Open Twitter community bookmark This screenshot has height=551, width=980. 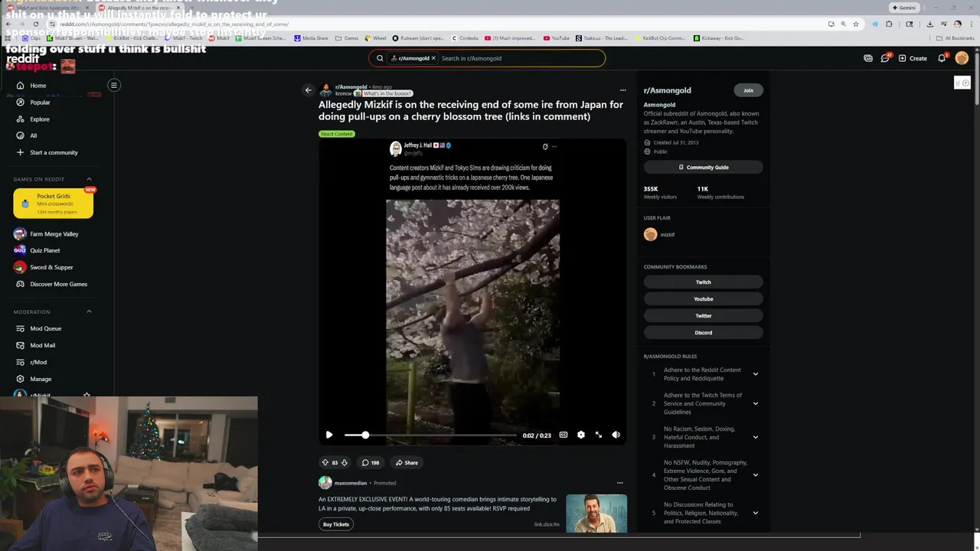[x=704, y=316]
